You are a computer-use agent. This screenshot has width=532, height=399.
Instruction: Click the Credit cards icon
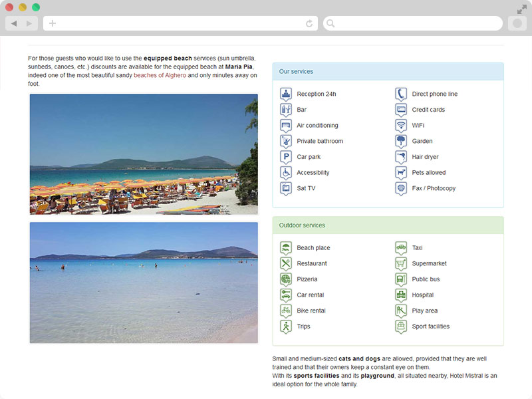pos(401,109)
